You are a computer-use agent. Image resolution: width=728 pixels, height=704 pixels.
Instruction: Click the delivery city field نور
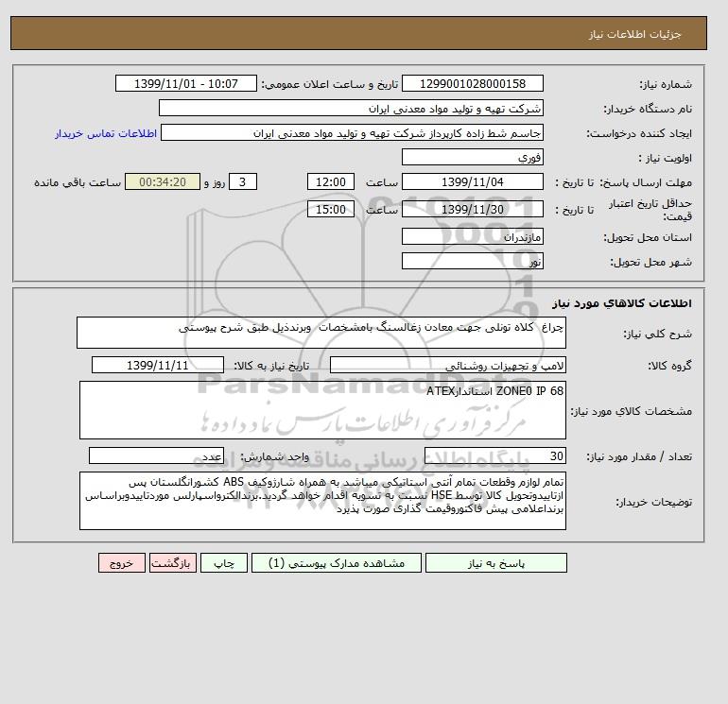click(x=472, y=261)
